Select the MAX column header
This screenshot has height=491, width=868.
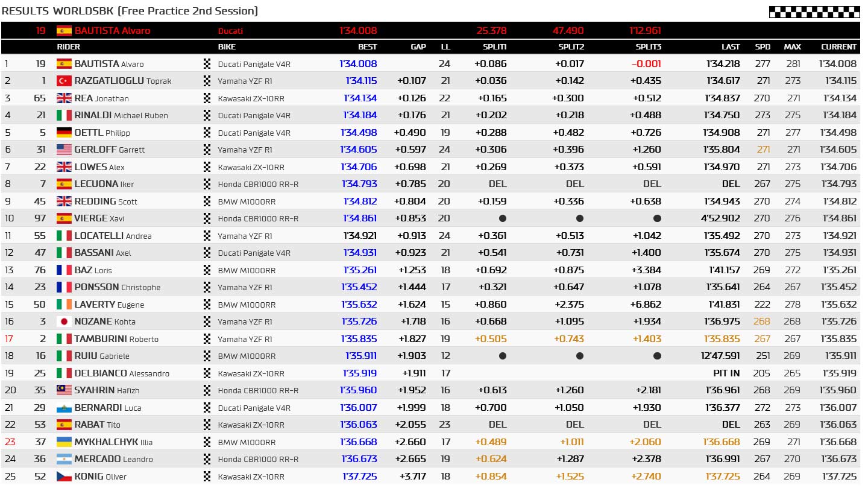[792, 46]
